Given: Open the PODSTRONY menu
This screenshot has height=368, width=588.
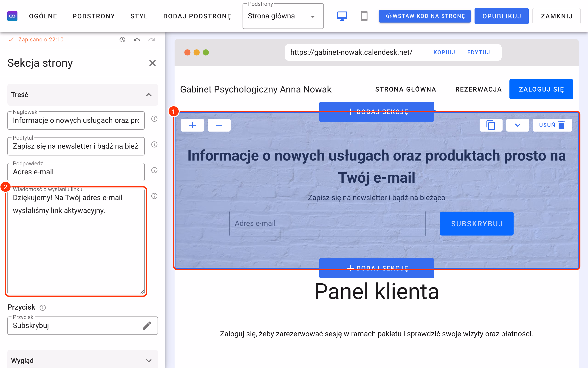Looking at the screenshot, I should (x=93, y=16).
